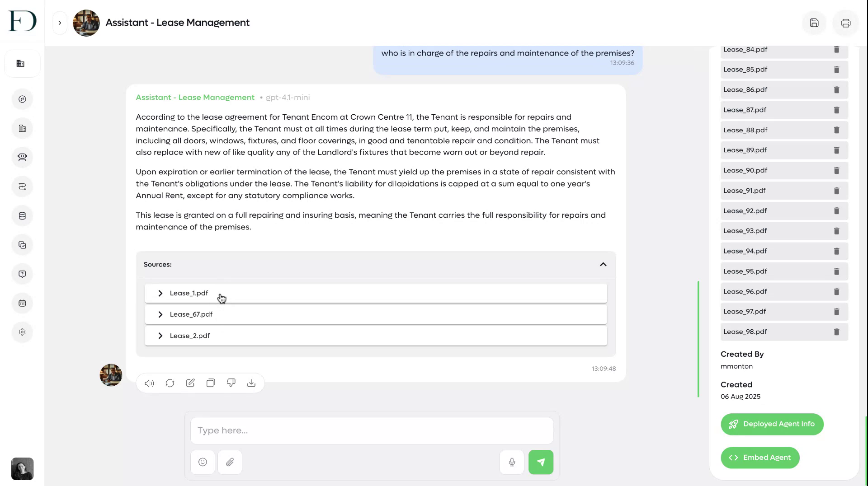Image resolution: width=868 pixels, height=486 pixels.
Task: Select the Lease_98.pdf file name
Action: [745, 332]
